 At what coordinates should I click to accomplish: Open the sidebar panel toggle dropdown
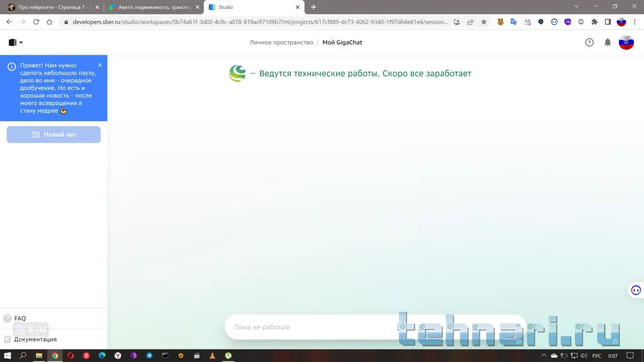(x=16, y=42)
